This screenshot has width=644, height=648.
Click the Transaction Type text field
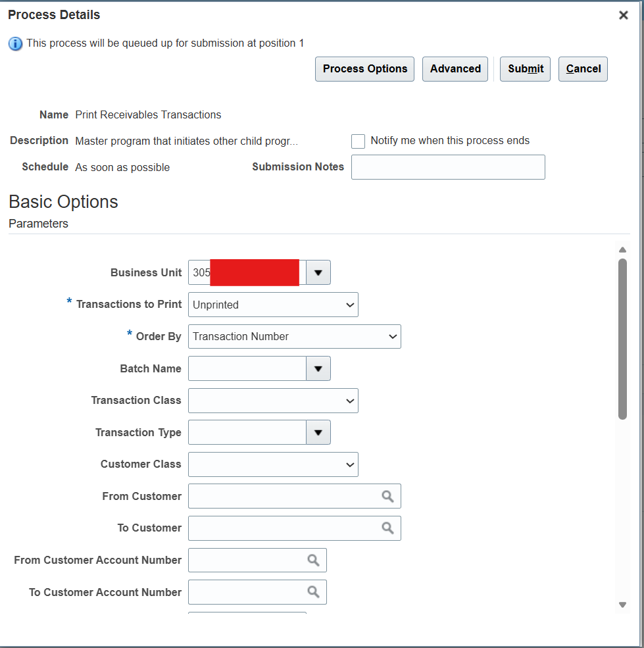(247, 432)
